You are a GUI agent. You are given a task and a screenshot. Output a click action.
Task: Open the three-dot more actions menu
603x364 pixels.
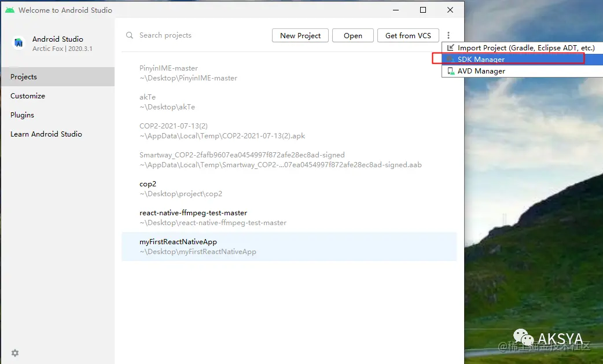tap(448, 35)
